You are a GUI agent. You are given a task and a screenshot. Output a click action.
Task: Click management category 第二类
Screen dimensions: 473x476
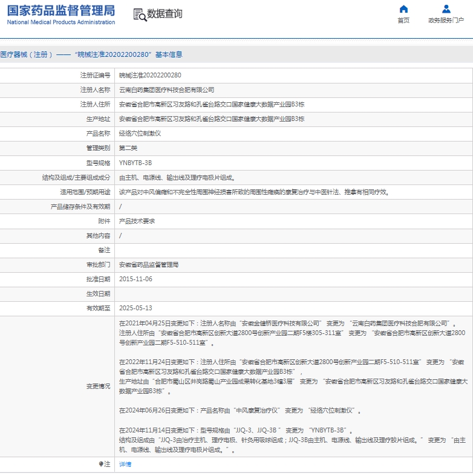128,148
